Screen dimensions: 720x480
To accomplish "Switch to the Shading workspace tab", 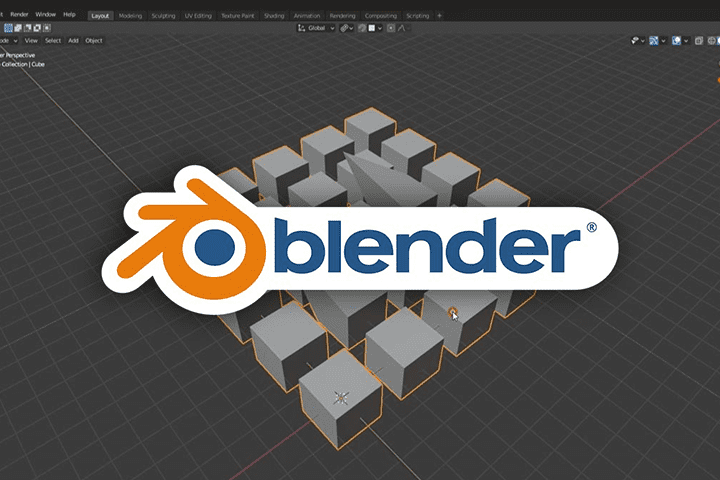I will point(274,16).
